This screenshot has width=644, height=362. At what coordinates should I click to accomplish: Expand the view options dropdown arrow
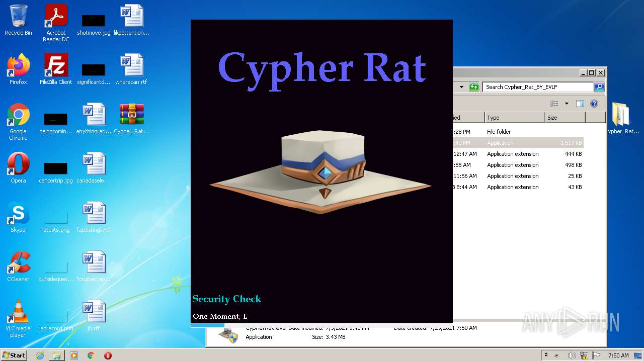pos(567,104)
